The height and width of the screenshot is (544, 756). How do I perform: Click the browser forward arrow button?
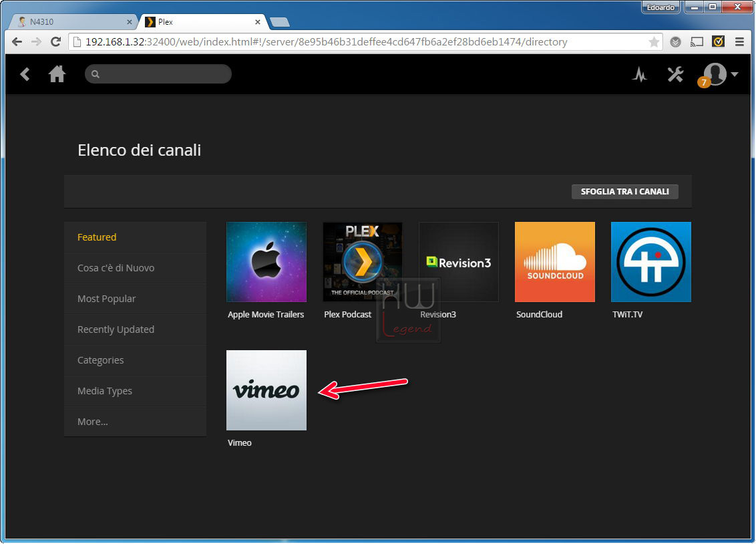click(x=36, y=42)
